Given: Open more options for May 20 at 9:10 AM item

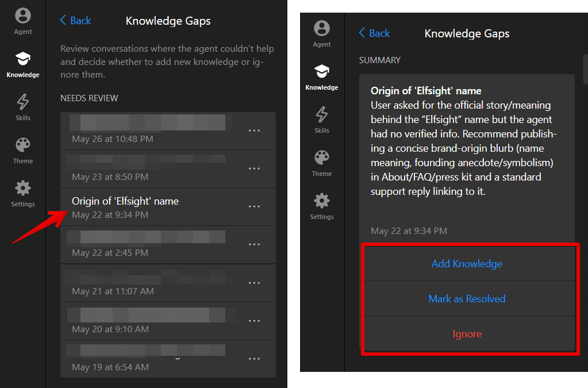Looking at the screenshot, I should 254,321.
